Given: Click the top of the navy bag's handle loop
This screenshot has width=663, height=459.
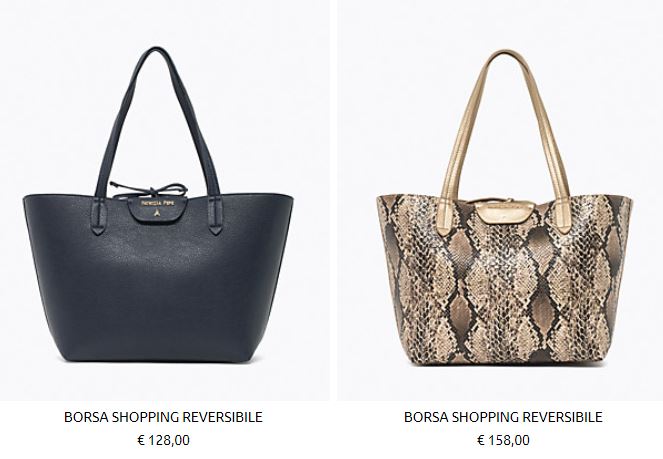Looking at the screenshot, I should point(156,51).
